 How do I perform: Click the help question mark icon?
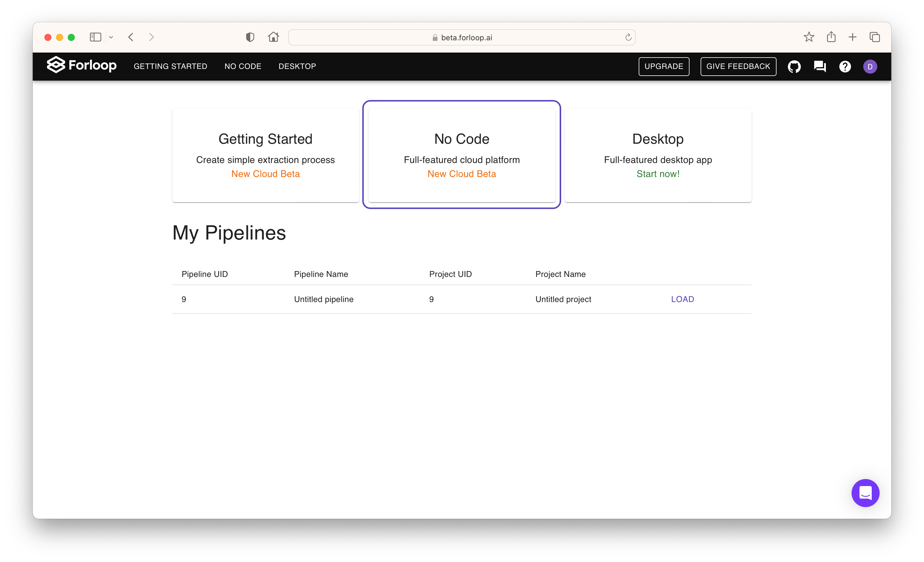point(845,67)
